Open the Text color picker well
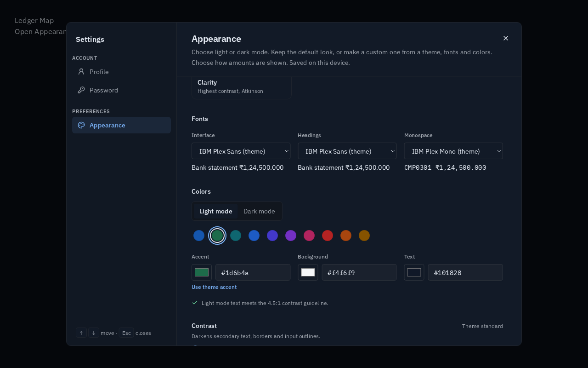This screenshot has width=588, height=368. [414, 272]
